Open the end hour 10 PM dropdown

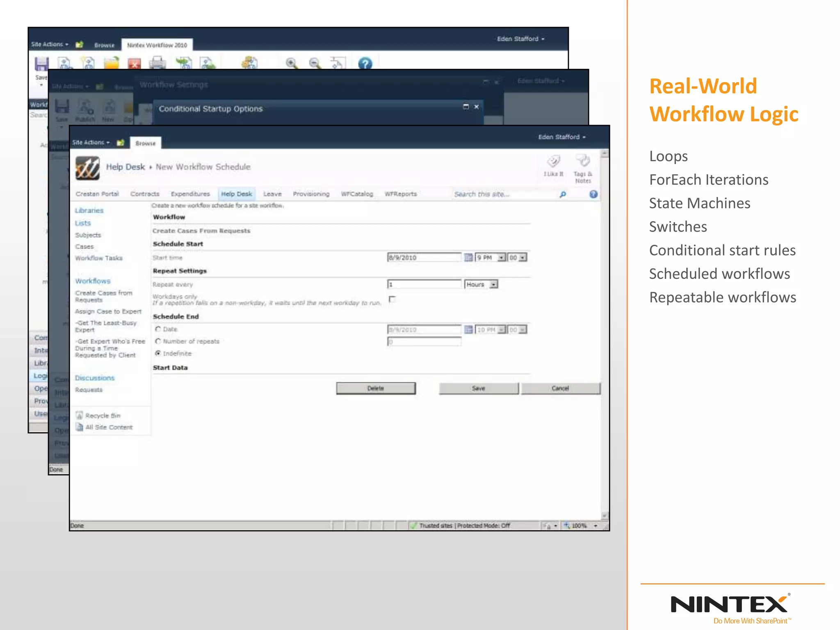tap(490, 329)
